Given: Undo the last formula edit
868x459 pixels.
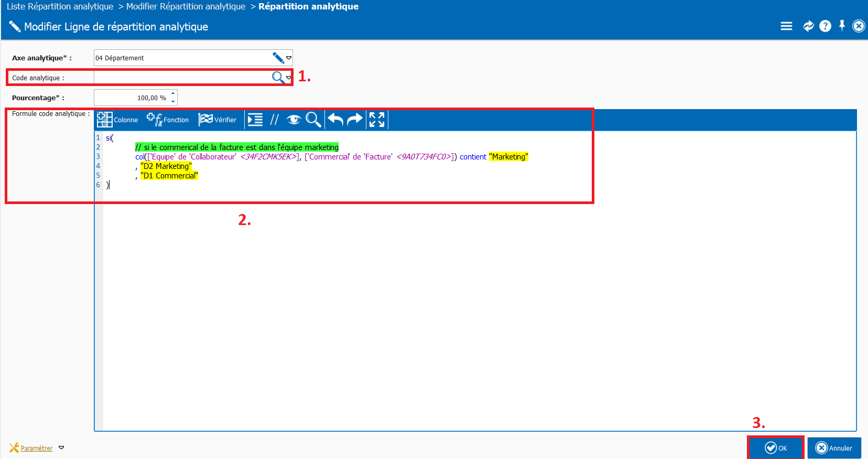Looking at the screenshot, I should coord(335,120).
